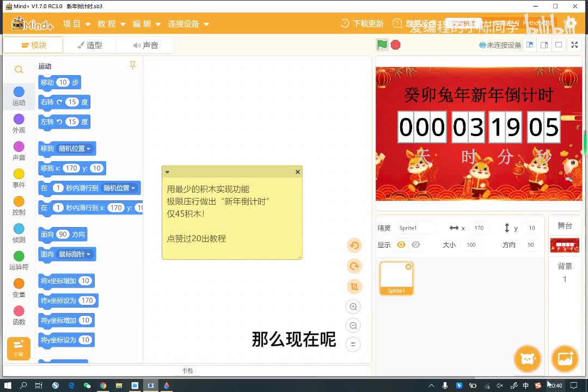
Task: Select the 声音 sound category circle
Action: [19, 146]
